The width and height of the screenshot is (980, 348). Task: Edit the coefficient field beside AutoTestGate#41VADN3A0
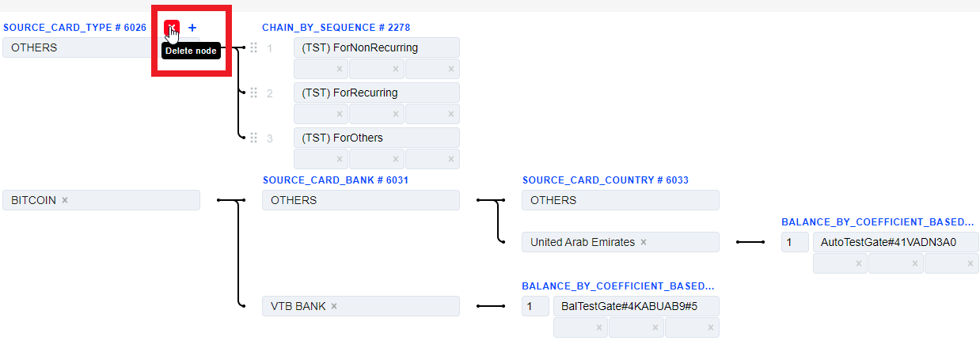[795, 242]
